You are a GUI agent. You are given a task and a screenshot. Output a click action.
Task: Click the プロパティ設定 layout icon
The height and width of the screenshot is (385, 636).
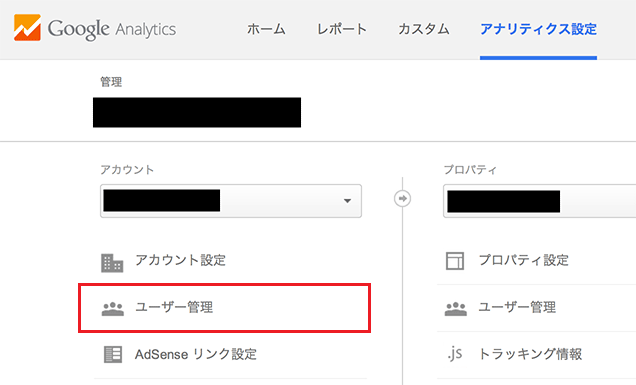click(x=455, y=261)
